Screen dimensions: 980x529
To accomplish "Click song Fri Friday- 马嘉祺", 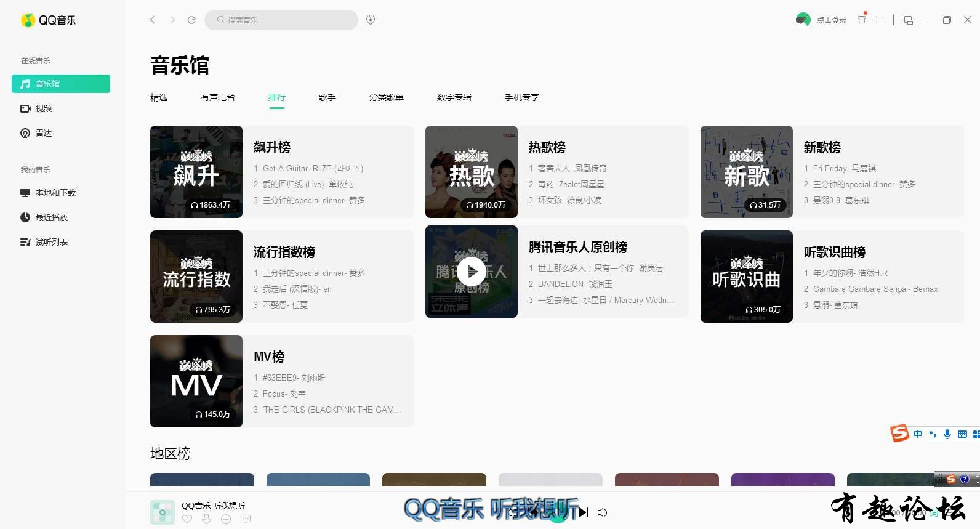I will (x=845, y=168).
